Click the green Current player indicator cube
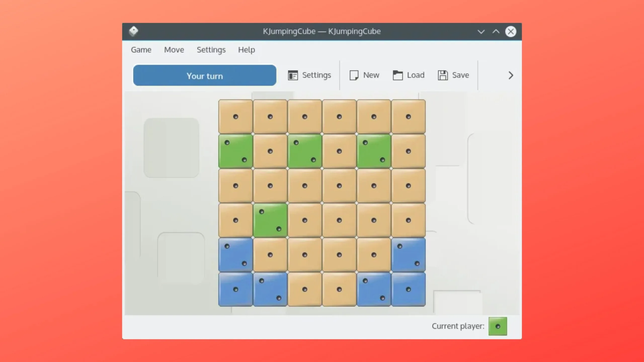 [x=498, y=326]
